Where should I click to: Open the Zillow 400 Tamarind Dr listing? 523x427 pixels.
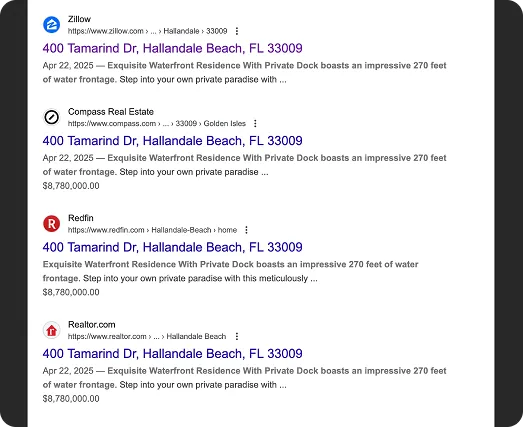(172, 48)
